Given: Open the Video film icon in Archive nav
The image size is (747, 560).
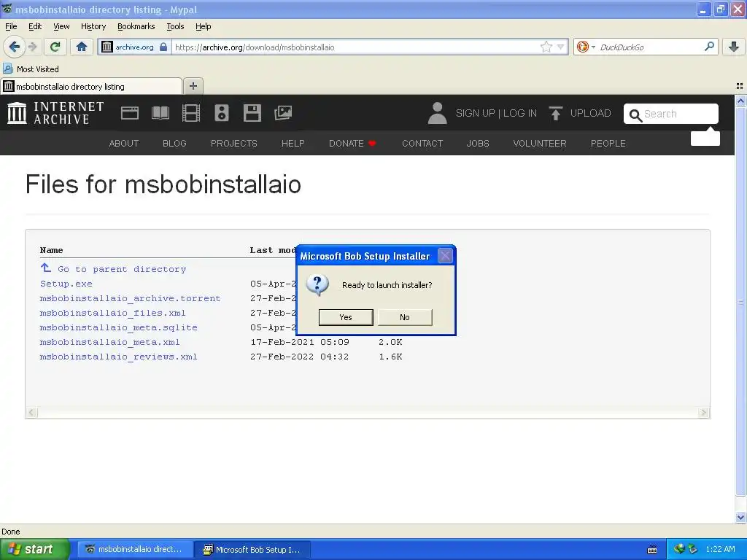Looking at the screenshot, I should tap(191, 113).
